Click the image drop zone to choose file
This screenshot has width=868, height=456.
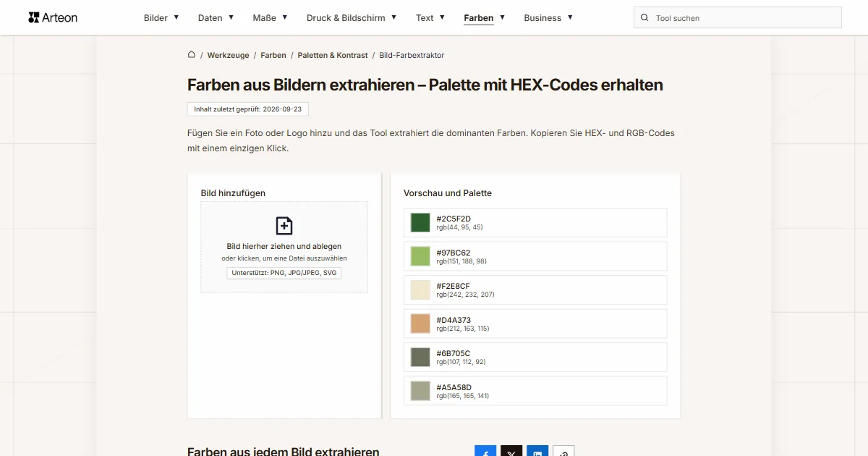(x=284, y=247)
